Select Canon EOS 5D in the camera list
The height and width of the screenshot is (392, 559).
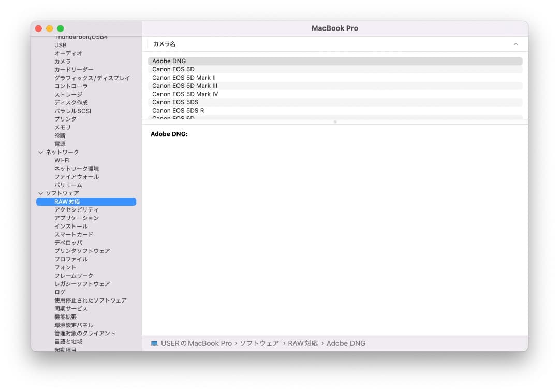click(173, 69)
